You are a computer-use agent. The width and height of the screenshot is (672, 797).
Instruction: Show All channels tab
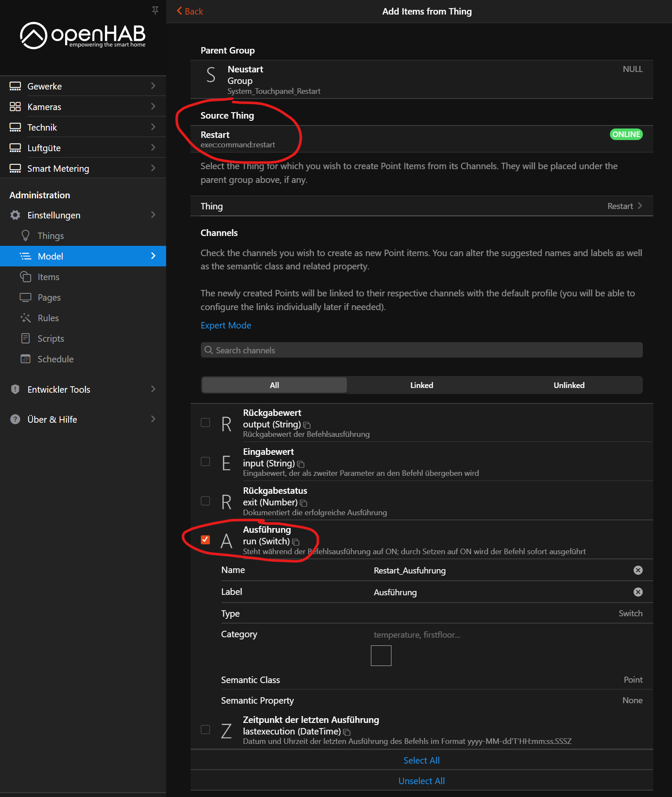click(275, 385)
